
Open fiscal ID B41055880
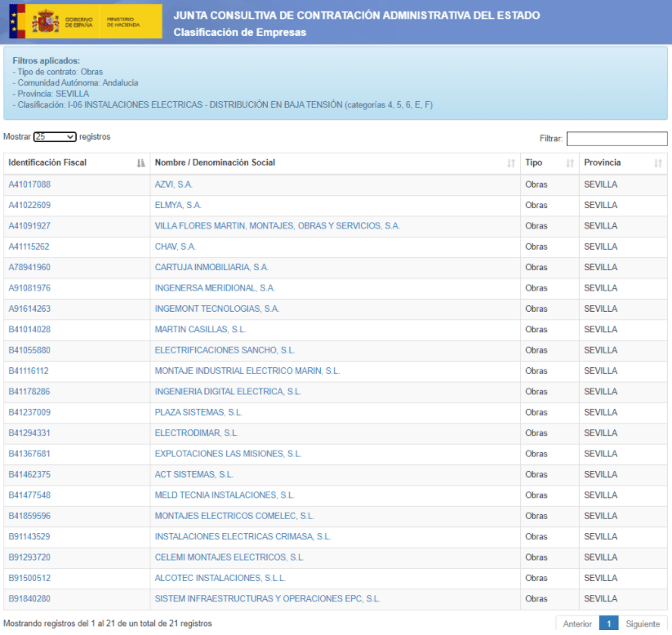coord(29,350)
